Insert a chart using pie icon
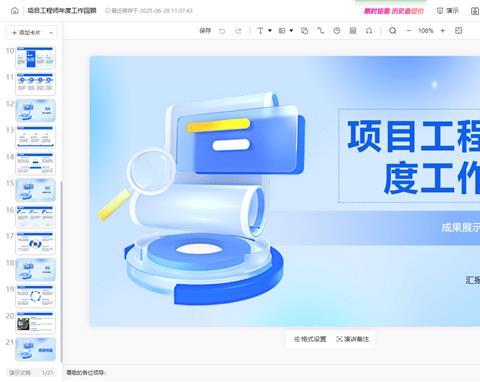 (x=337, y=31)
